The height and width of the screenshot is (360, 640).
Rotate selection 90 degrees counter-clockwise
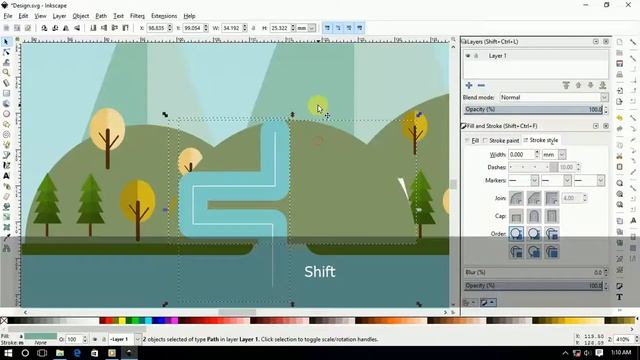point(44,28)
